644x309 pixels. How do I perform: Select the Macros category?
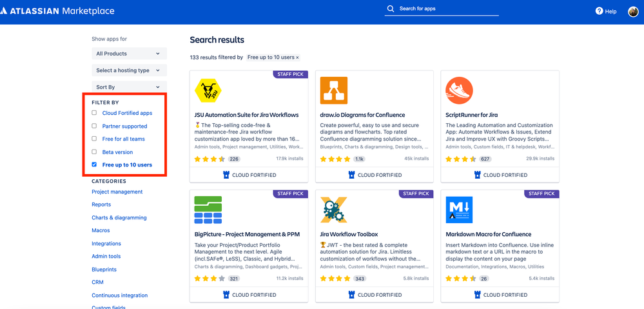coord(101,230)
